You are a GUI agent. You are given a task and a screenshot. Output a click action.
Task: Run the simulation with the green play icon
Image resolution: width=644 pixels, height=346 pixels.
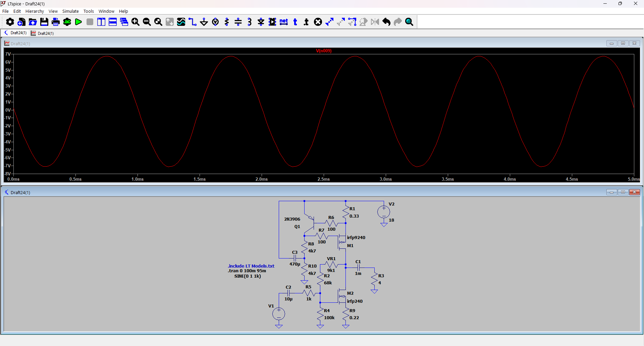tap(78, 22)
